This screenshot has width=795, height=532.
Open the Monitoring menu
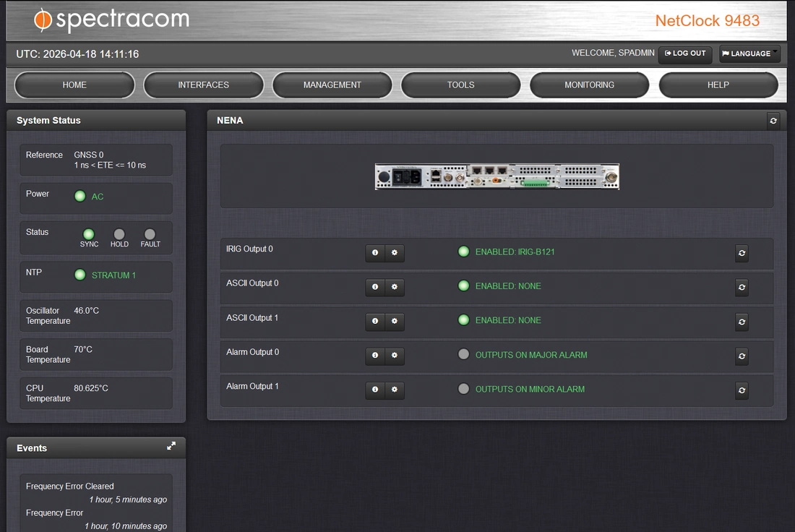click(589, 85)
